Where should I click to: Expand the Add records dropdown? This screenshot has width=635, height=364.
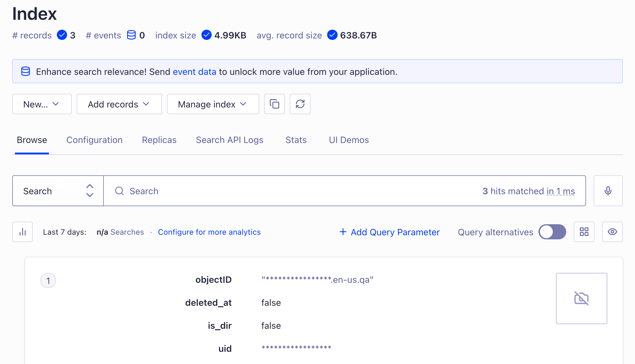[119, 104]
